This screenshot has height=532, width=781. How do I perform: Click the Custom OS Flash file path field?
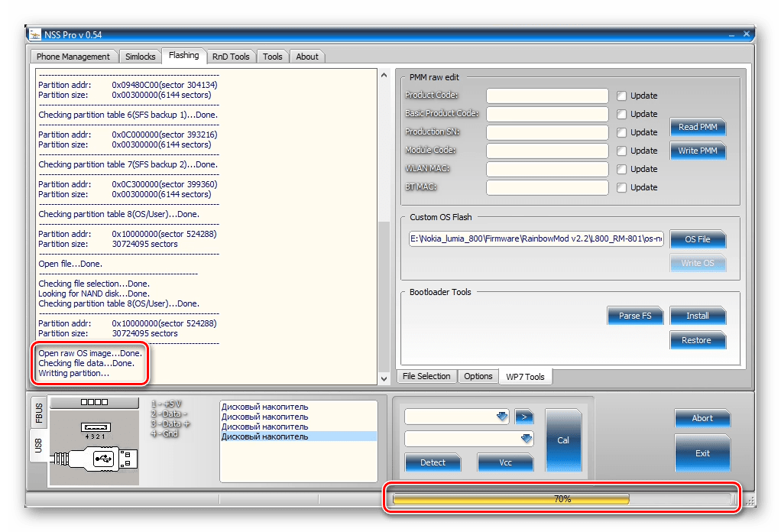pos(536,239)
